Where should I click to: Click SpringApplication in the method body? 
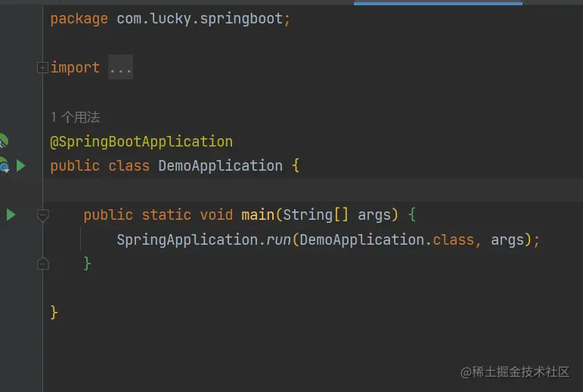(x=188, y=239)
